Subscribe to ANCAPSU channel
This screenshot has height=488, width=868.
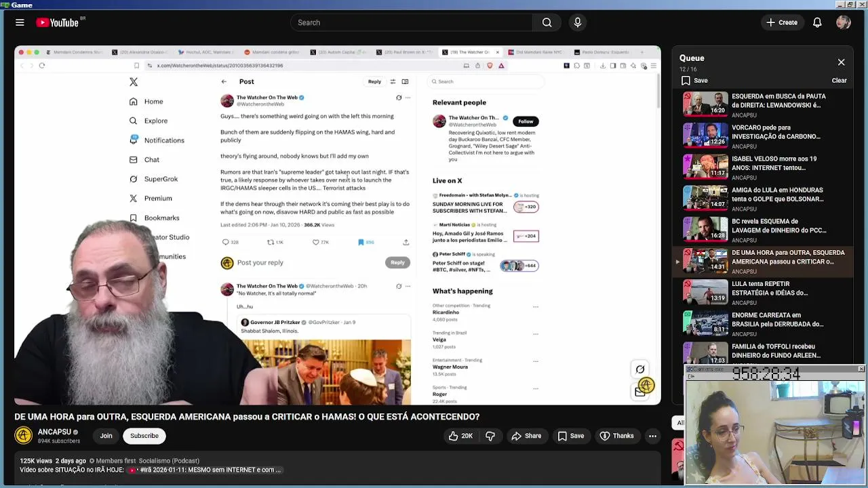144,436
